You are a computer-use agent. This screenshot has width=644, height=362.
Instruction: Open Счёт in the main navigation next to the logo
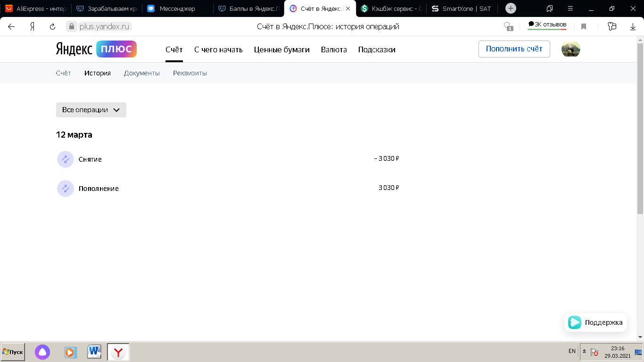pos(174,49)
